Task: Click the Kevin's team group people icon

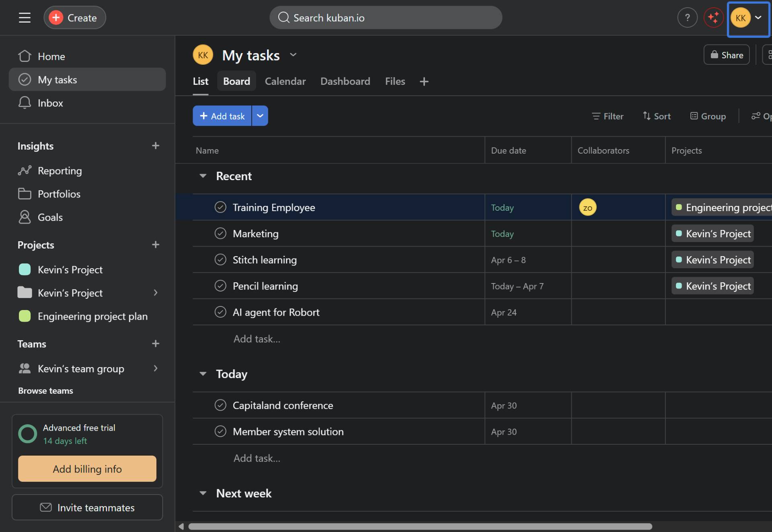Action: 25,368
